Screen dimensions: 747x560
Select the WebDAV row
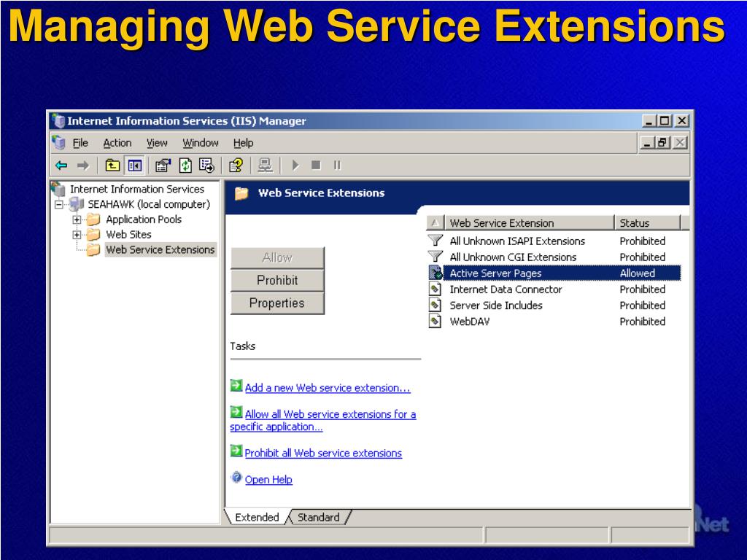coord(554,322)
